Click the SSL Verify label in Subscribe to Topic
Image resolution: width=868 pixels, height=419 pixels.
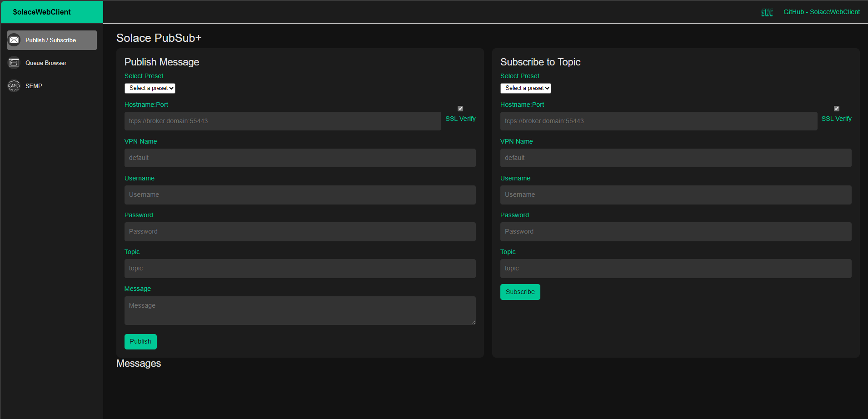coord(837,119)
